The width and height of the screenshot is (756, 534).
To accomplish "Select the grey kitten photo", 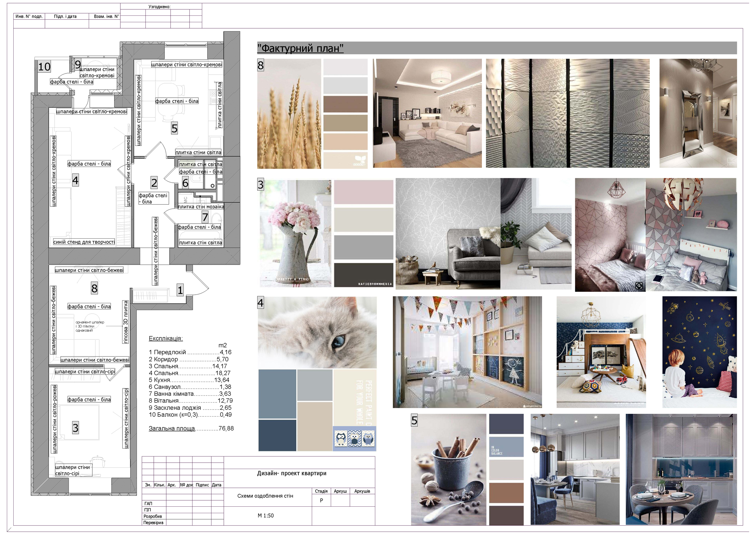I will [317, 332].
